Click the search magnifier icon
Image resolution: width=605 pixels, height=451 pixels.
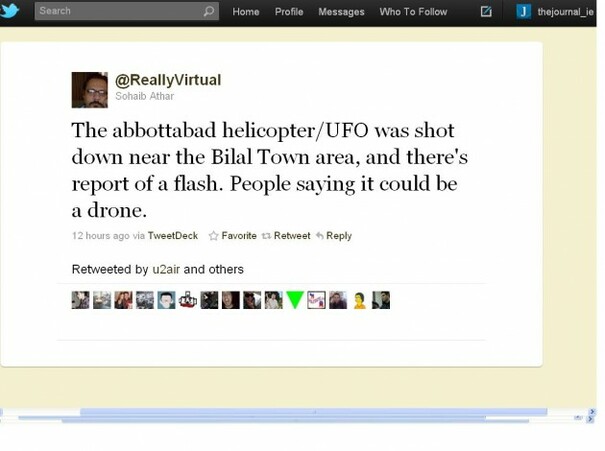pos(209,11)
